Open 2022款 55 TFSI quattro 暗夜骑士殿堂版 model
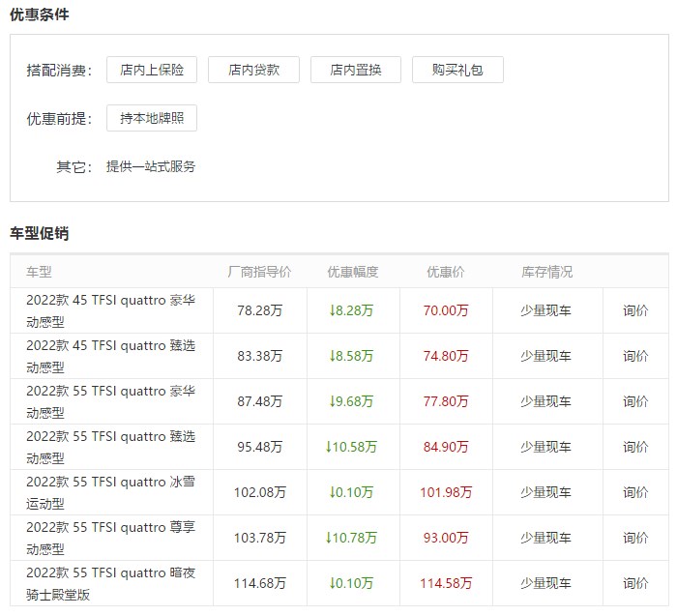The height and width of the screenshot is (616, 677). [110, 584]
